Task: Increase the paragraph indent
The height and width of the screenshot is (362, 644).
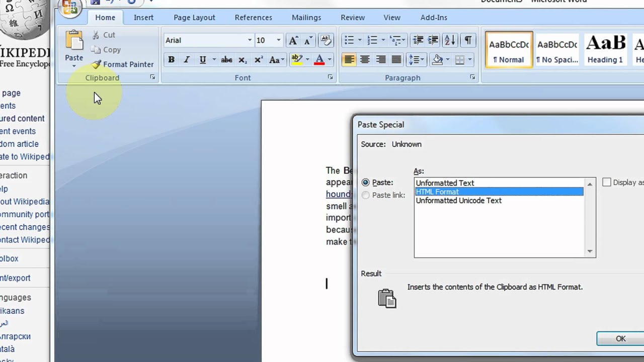Action: click(434, 40)
